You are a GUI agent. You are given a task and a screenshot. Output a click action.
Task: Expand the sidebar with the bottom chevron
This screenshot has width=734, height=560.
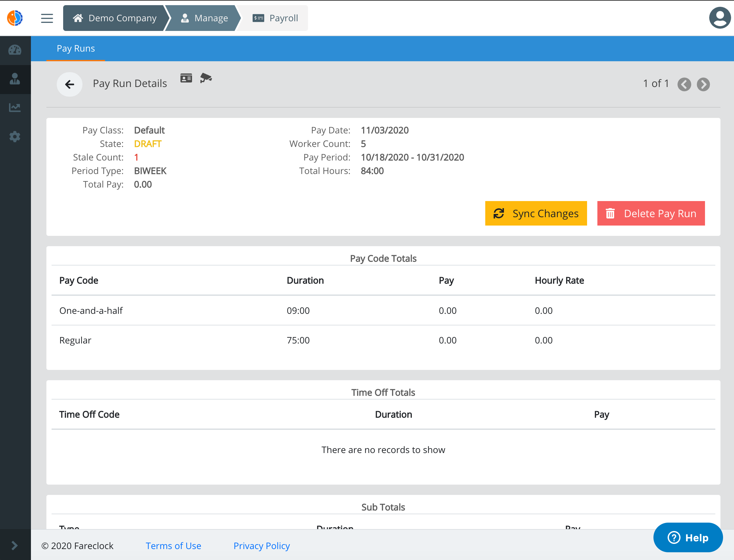click(x=15, y=545)
